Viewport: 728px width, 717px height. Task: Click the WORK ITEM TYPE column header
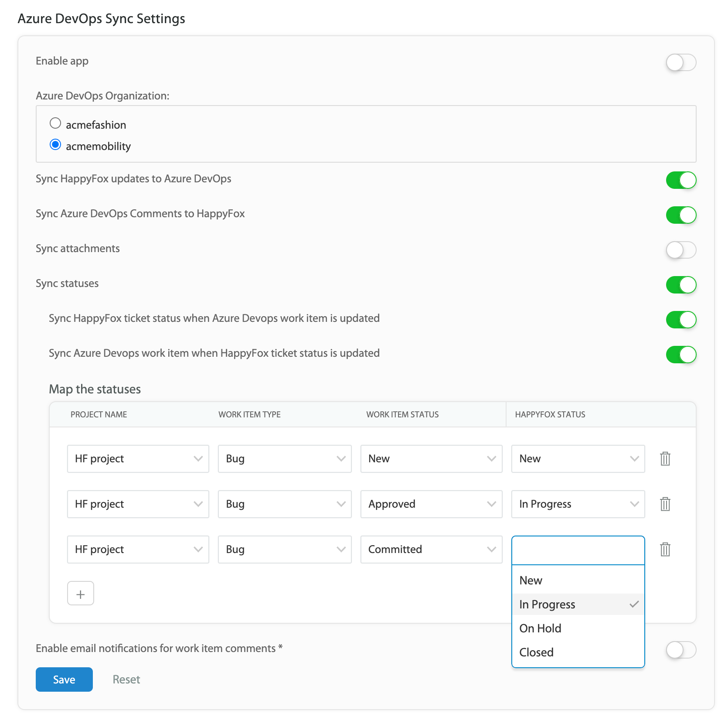249,414
